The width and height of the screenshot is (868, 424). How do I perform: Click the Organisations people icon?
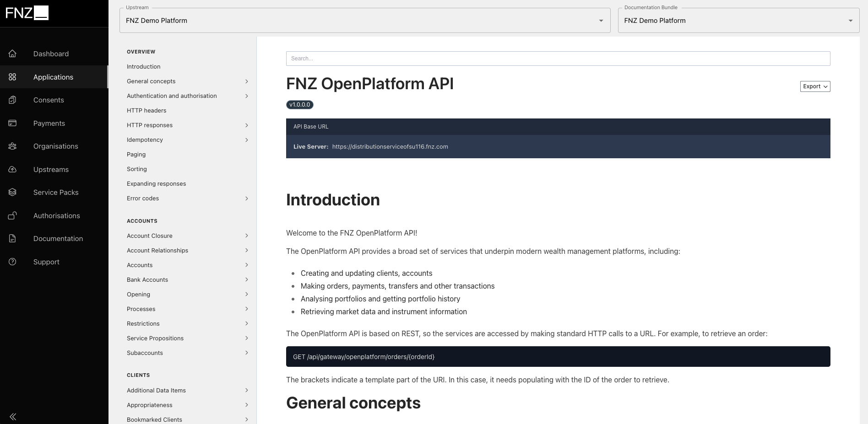coord(12,146)
